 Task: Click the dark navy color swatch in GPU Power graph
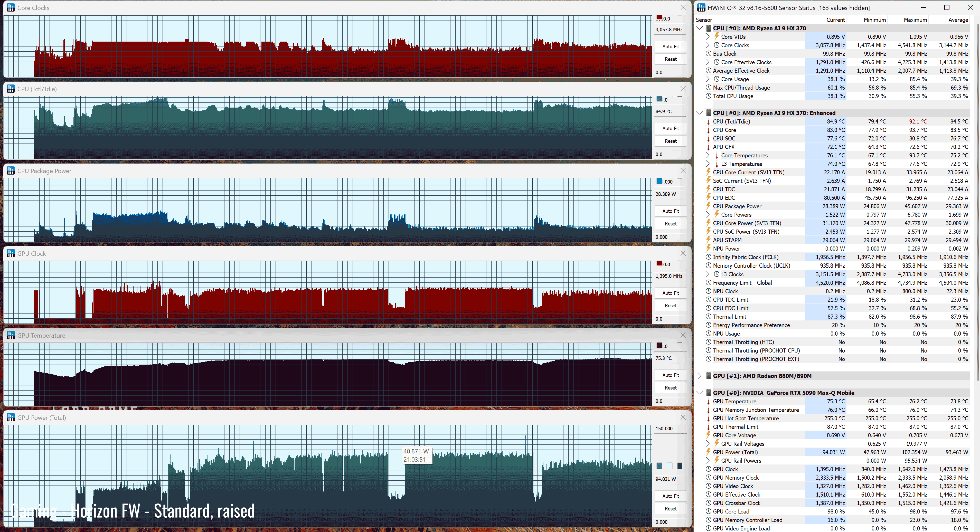680,466
